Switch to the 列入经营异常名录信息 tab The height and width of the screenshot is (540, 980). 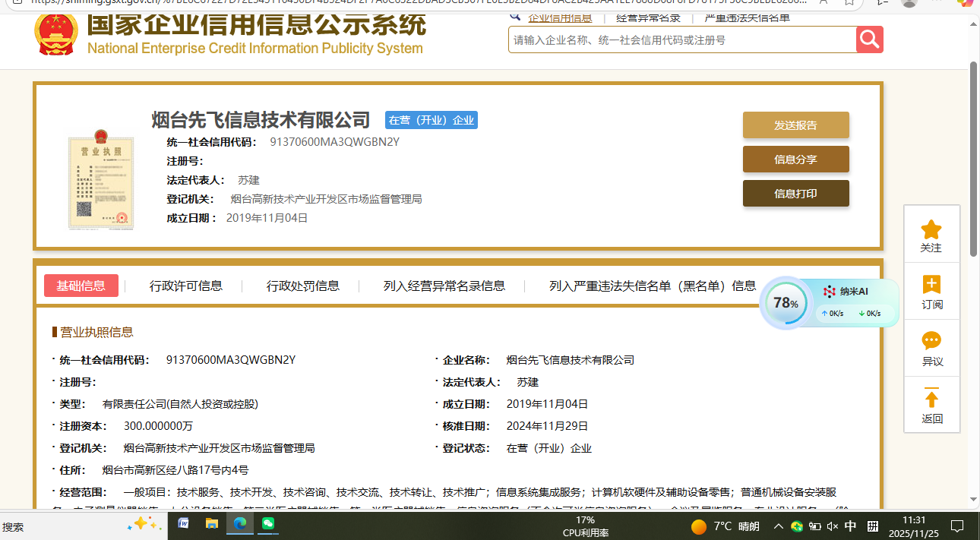click(x=444, y=286)
